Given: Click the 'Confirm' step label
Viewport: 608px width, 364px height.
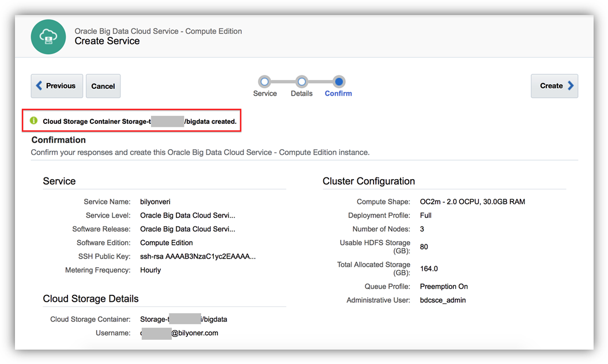Looking at the screenshot, I should 338,93.
